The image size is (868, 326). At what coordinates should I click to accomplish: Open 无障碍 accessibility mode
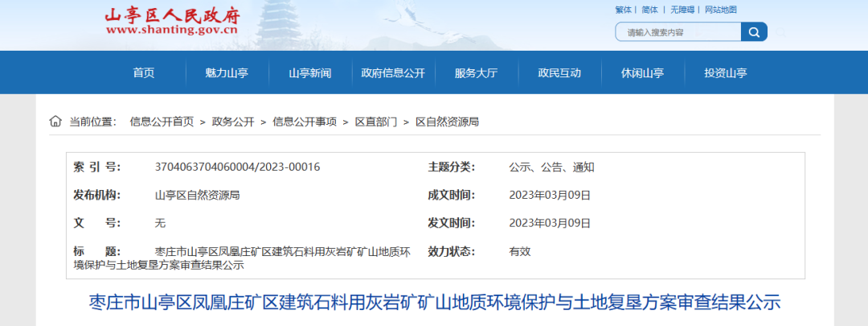pyautogui.click(x=682, y=10)
